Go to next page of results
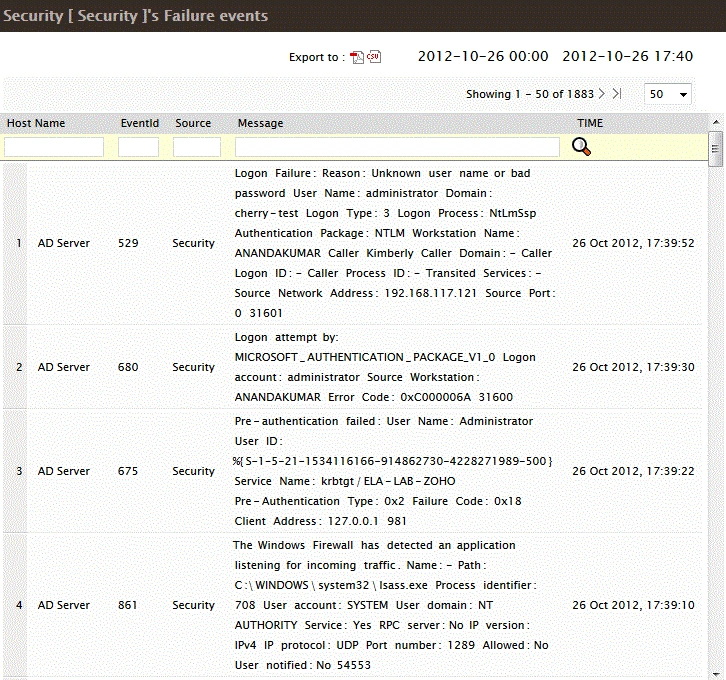Viewport: 726px width, 680px height. (601, 94)
